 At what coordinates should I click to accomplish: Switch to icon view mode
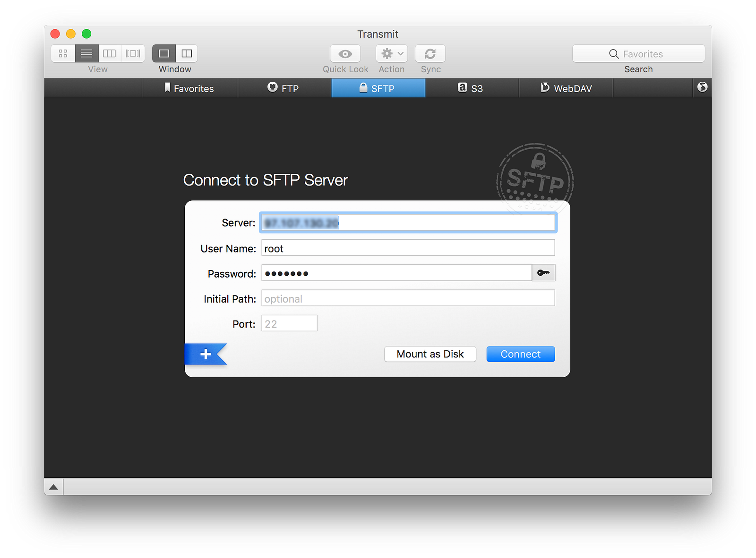(63, 53)
